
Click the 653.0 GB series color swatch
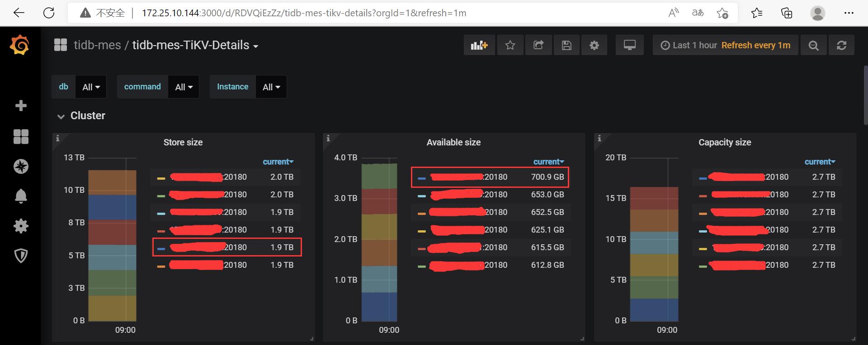coord(422,196)
